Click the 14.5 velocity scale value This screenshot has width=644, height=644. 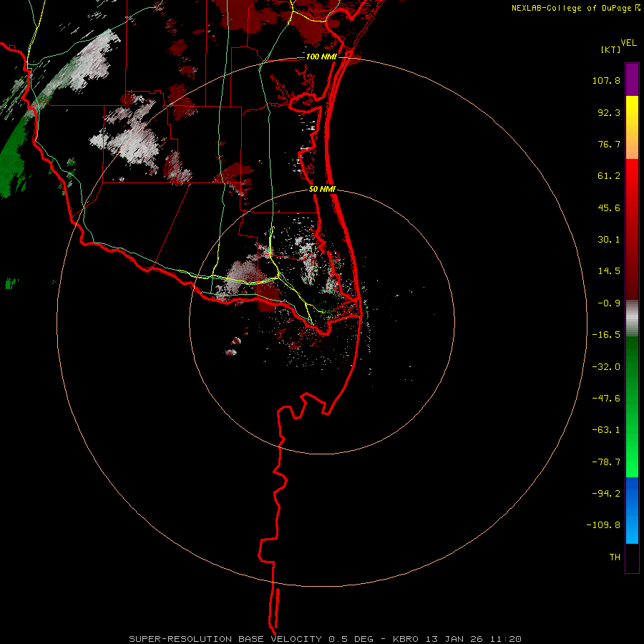tap(609, 271)
